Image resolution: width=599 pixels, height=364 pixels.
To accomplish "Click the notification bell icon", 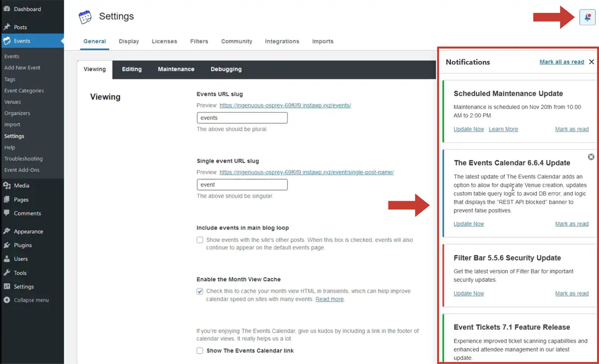I will (x=587, y=18).
